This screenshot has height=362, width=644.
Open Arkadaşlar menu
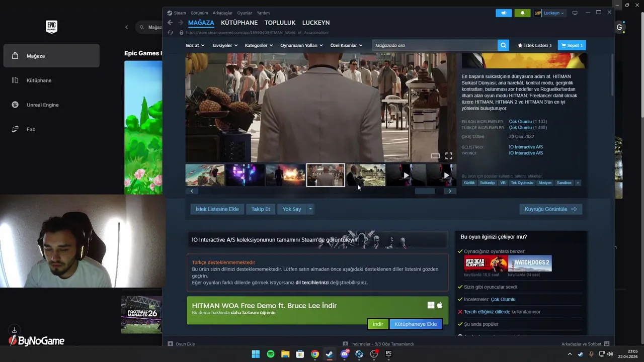point(223,13)
